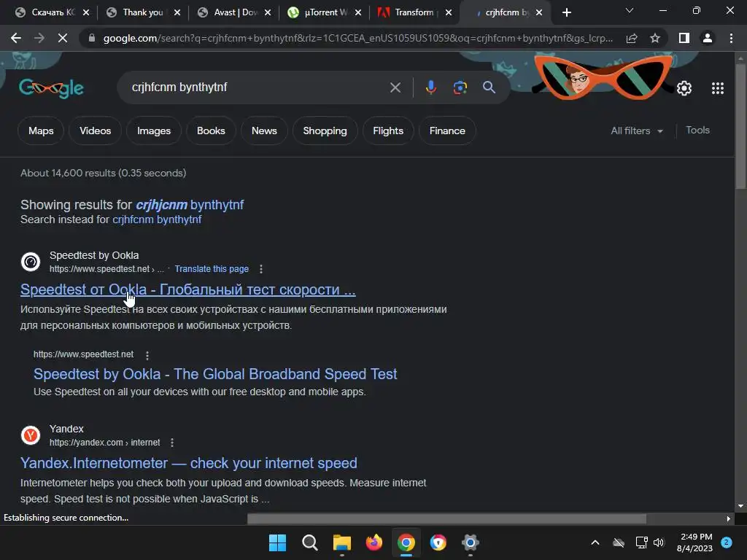This screenshot has width=747, height=560.
Task: Filter results by Flights
Action: [388, 131]
